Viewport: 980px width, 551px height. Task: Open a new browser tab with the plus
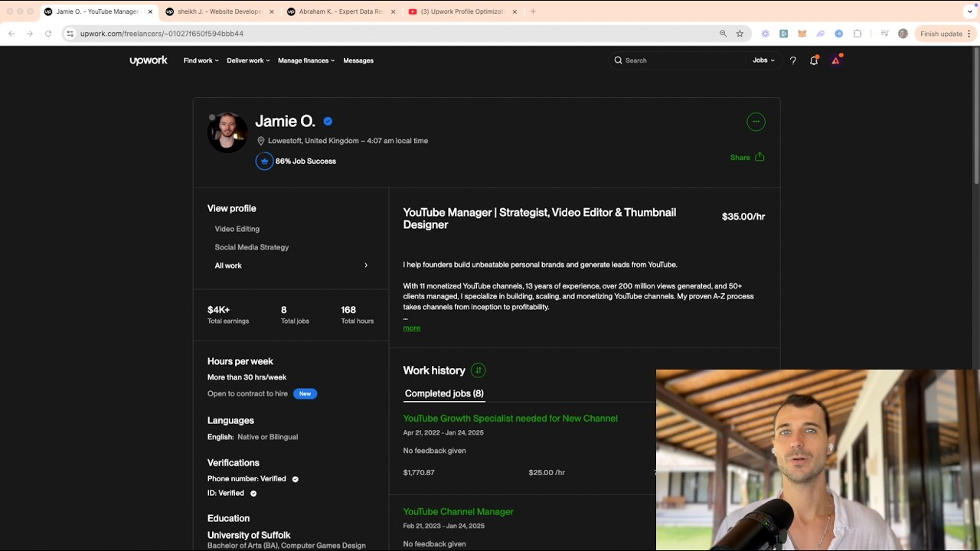[x=533, y=11]
